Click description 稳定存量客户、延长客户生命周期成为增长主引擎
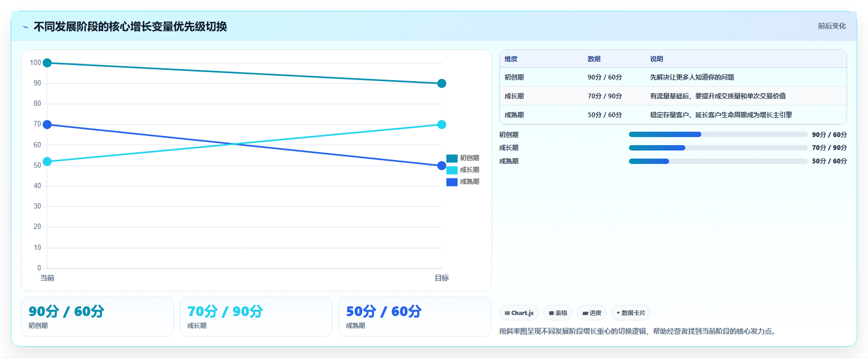 point(721,115)
